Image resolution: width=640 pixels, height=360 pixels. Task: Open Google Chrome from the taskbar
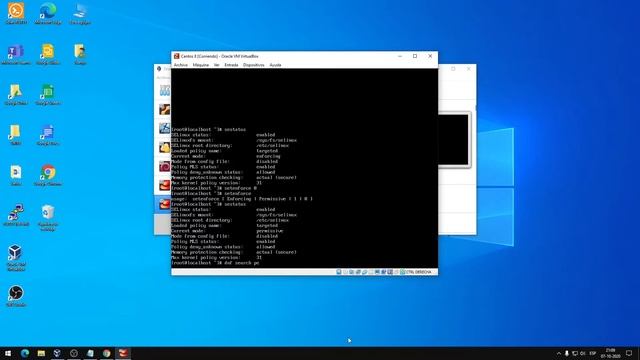point(107,353)
